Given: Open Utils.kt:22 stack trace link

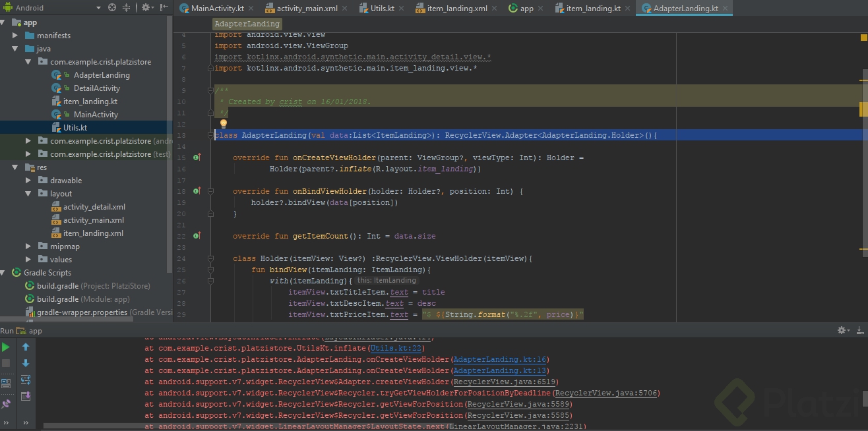Looking at the screenshot, I should (396, 348).
